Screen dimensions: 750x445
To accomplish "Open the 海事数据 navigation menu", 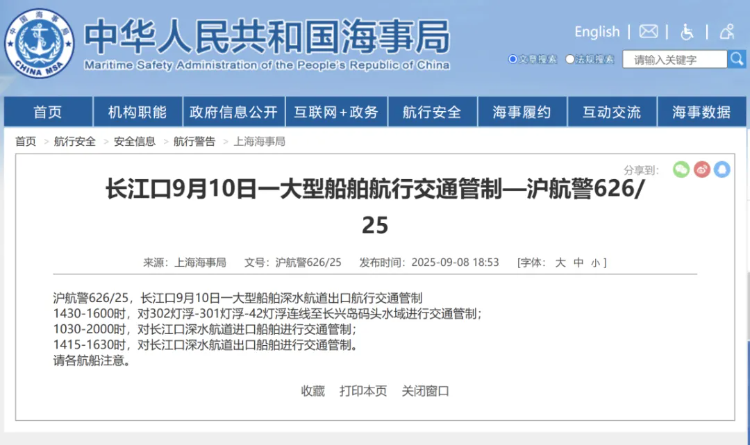I will (701, 112).
